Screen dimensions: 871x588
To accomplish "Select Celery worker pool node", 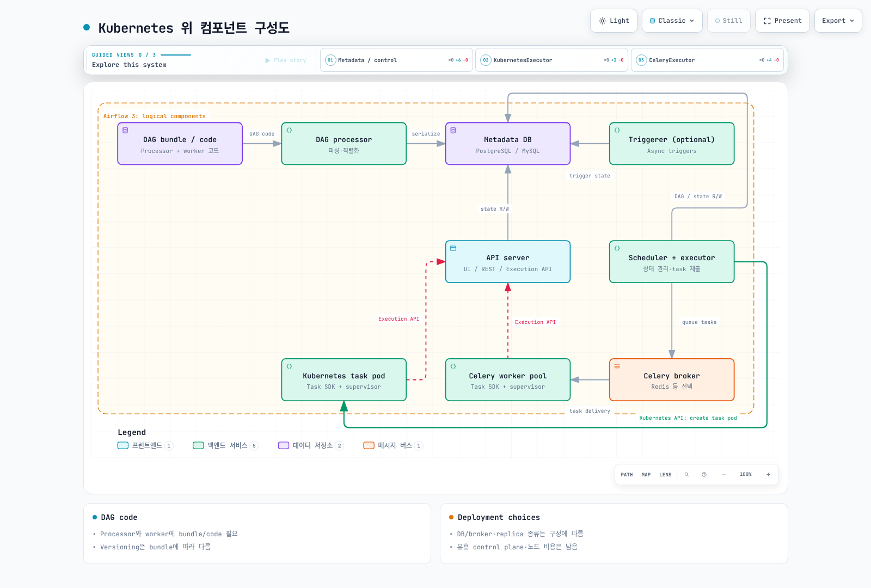I will 508,379.
